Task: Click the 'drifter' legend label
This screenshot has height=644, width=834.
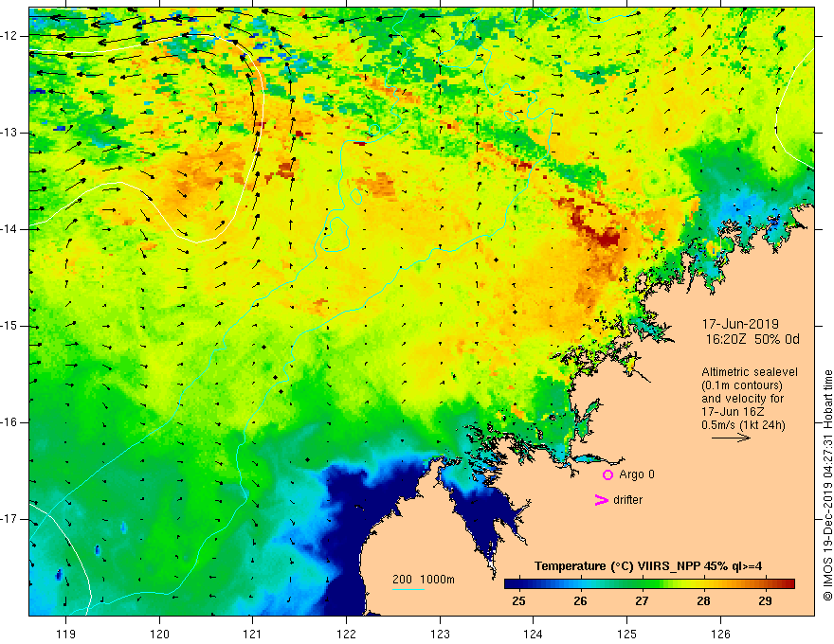Action: point(627,500)
